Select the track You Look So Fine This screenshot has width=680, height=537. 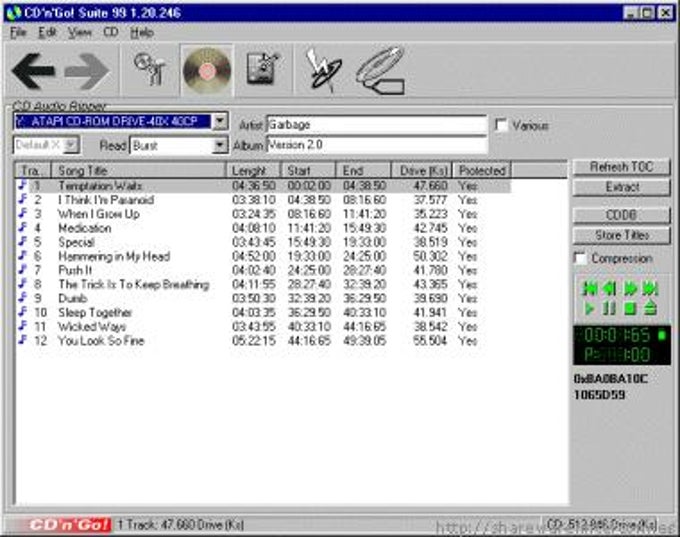click(x=101, y=341)
